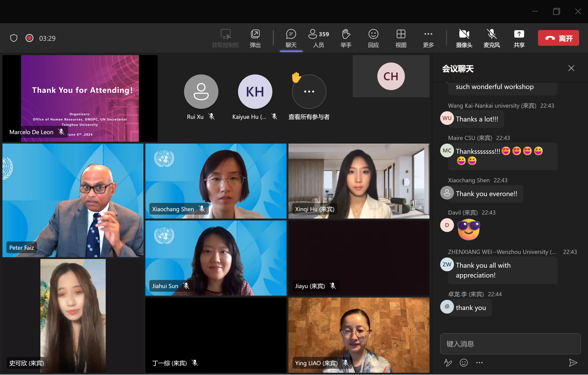
Task: Toggle the 麦克风 microphone
Action: pos(492,38)
